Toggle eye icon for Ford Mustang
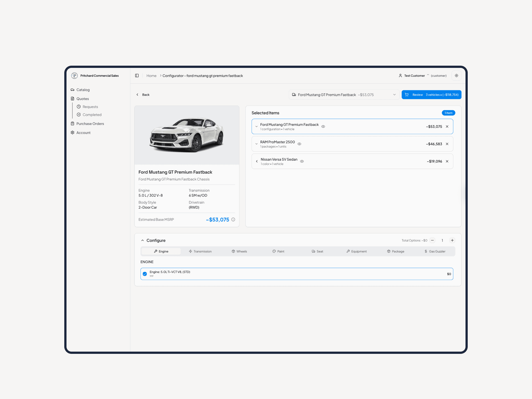This screenshot has width=532, height=399. pyautogui.click(x=323, y=127)
